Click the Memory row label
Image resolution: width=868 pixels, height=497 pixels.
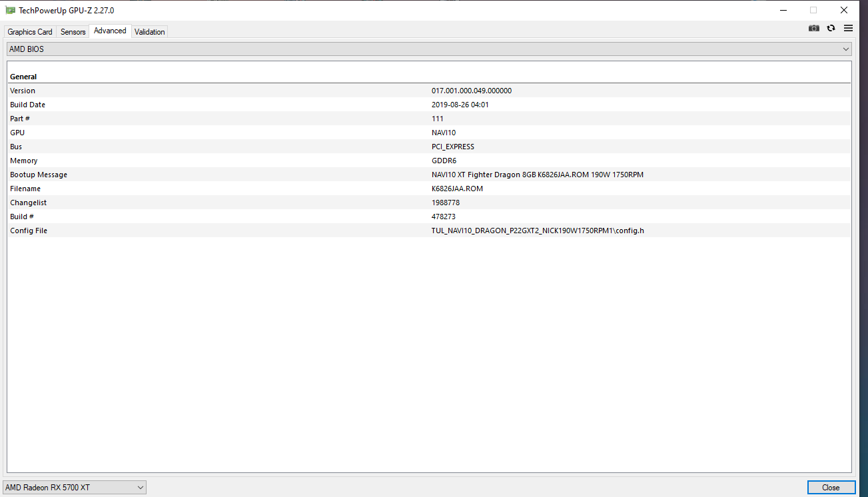pyautogui.click(x=23, y=161)
